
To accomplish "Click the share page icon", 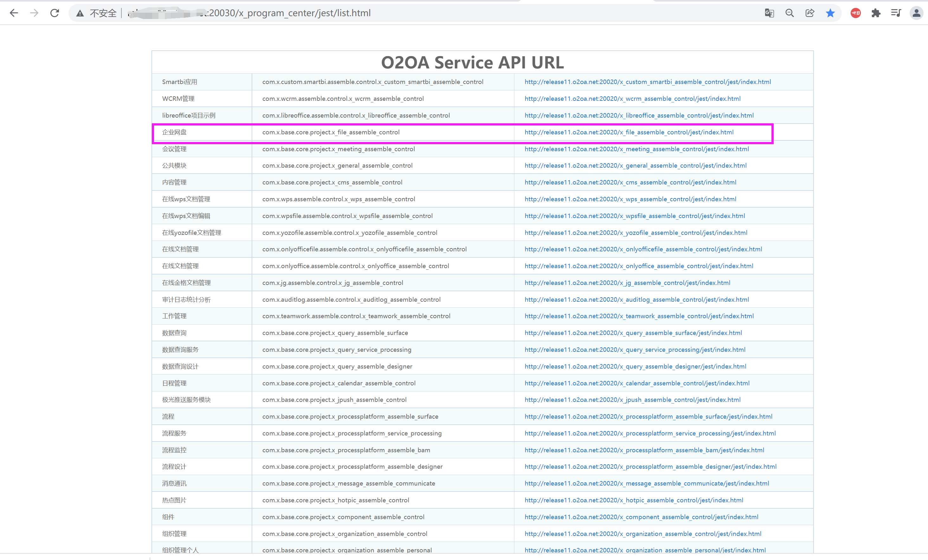I will 810,13.
